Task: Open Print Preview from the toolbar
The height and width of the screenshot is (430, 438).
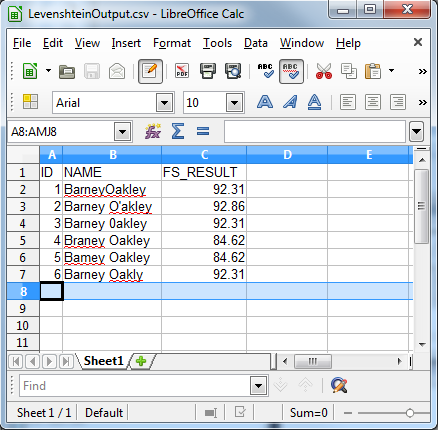Action: click(233, 71)
